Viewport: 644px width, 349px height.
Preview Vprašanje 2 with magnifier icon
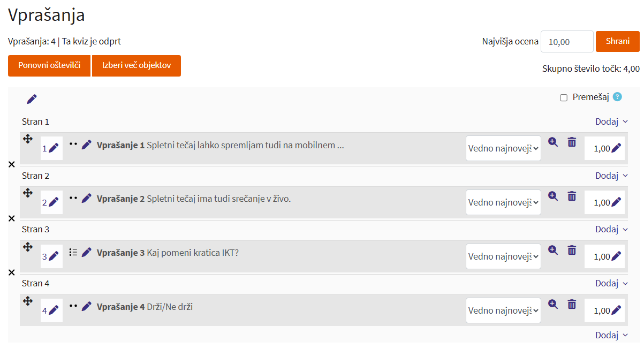pos(553,196)
